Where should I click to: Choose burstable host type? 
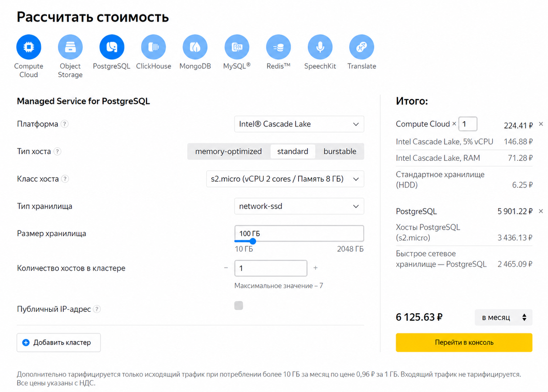click(340, 151)
